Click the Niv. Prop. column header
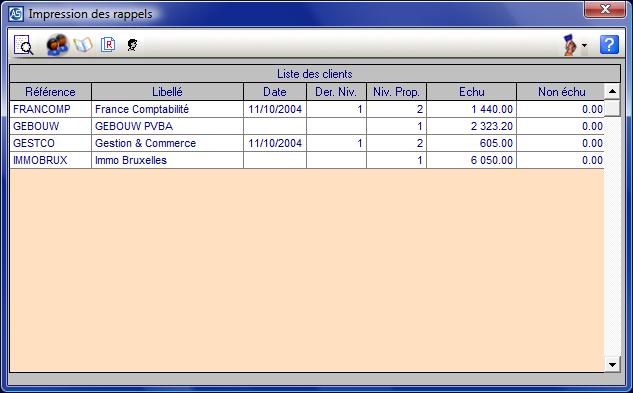 pyautogui.click(x=396, y=92)
